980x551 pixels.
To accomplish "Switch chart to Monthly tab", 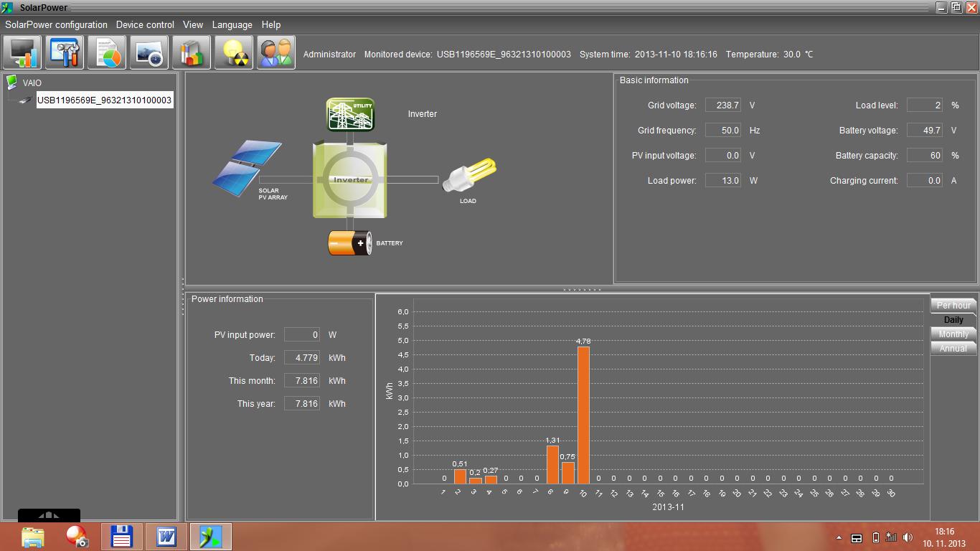I will point(953,334).
